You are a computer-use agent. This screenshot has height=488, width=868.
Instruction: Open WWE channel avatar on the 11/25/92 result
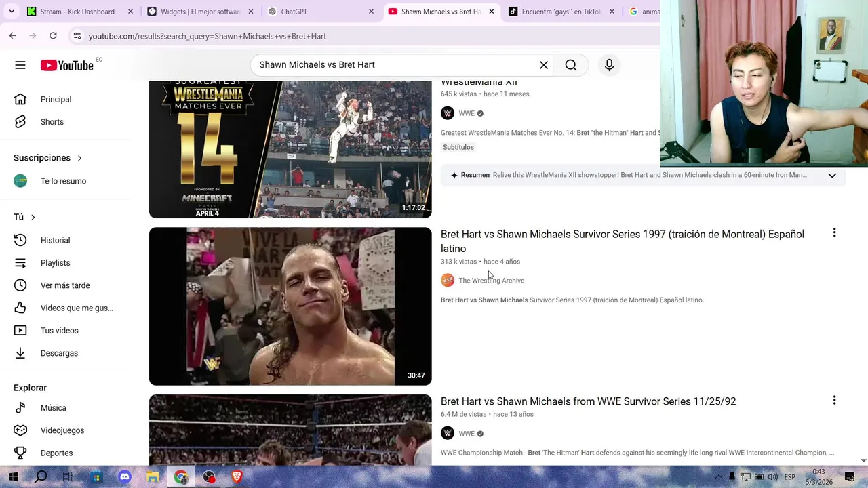point(448,433)
